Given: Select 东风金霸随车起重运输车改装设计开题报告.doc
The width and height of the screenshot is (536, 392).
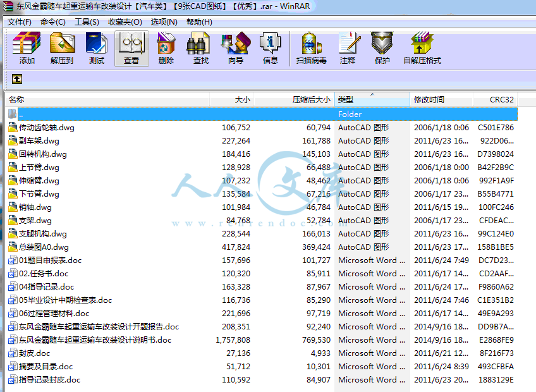Looking at the screenshot, I should 99,327.
